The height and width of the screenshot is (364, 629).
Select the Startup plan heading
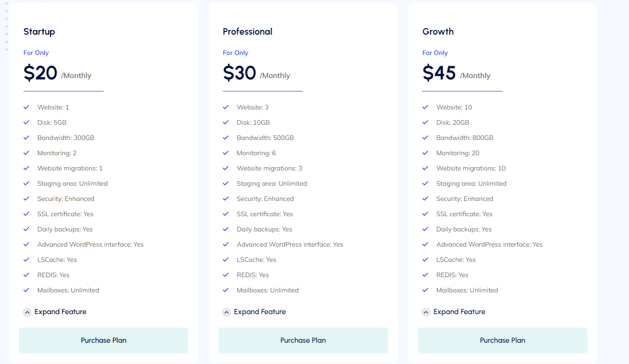pos(39,31)
